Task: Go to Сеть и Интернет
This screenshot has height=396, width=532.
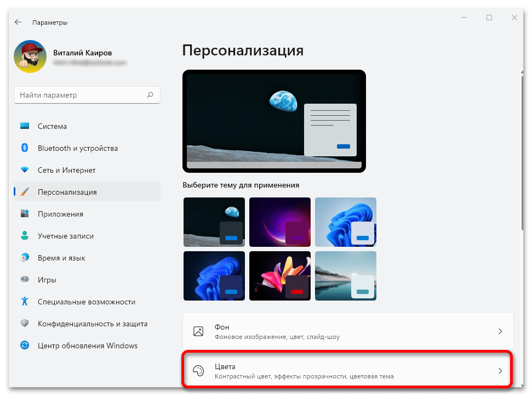Action: [x=87, y=170]
